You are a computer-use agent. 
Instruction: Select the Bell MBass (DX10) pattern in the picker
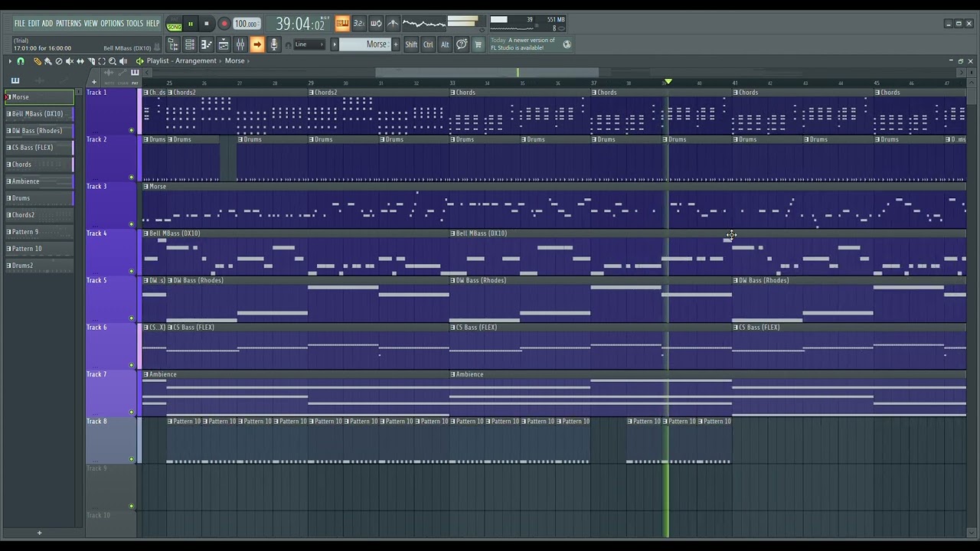point(39,114)
